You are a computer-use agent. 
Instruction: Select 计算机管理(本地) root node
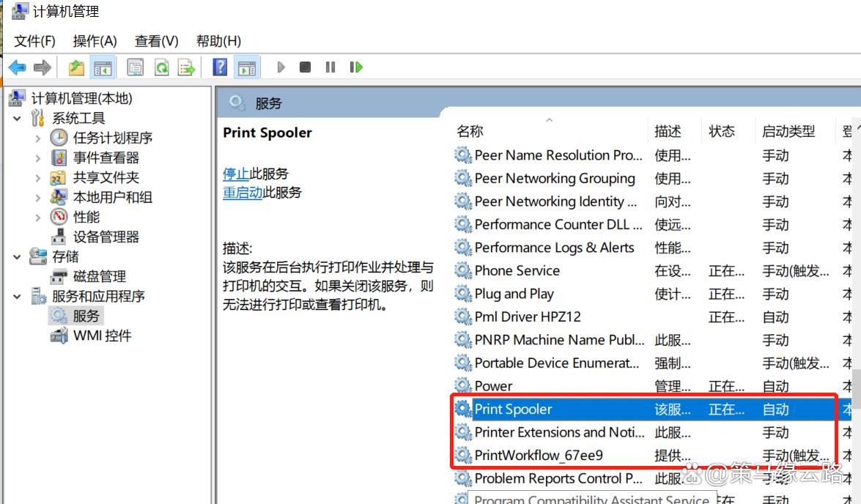[81, 98]
